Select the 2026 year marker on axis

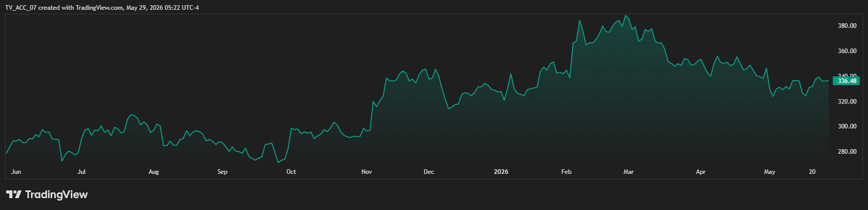[501, 172]
